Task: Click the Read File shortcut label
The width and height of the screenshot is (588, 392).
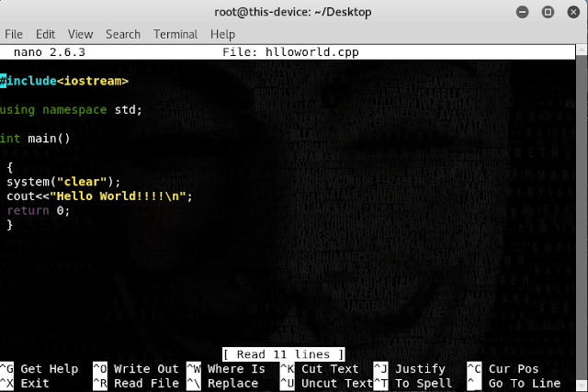Action: click(x=146, y=384)
